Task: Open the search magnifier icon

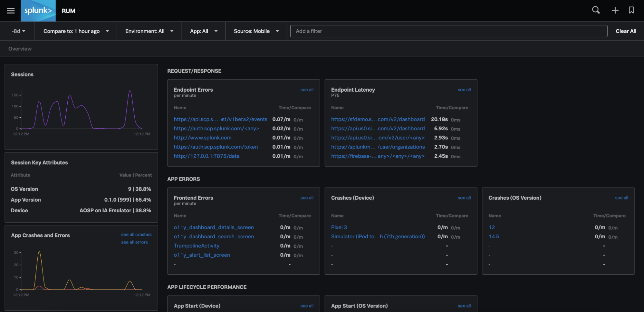Action: point(596,10)
